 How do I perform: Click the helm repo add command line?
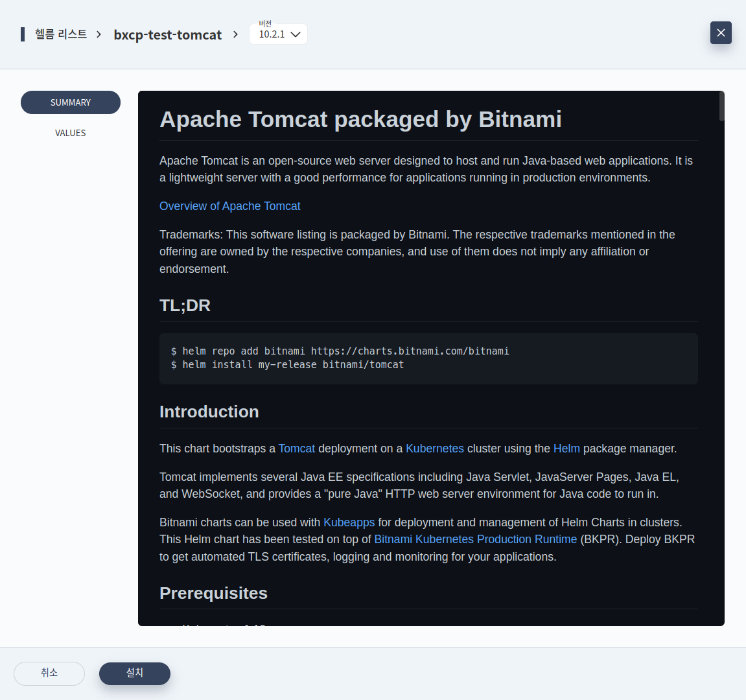pos(340,351)
